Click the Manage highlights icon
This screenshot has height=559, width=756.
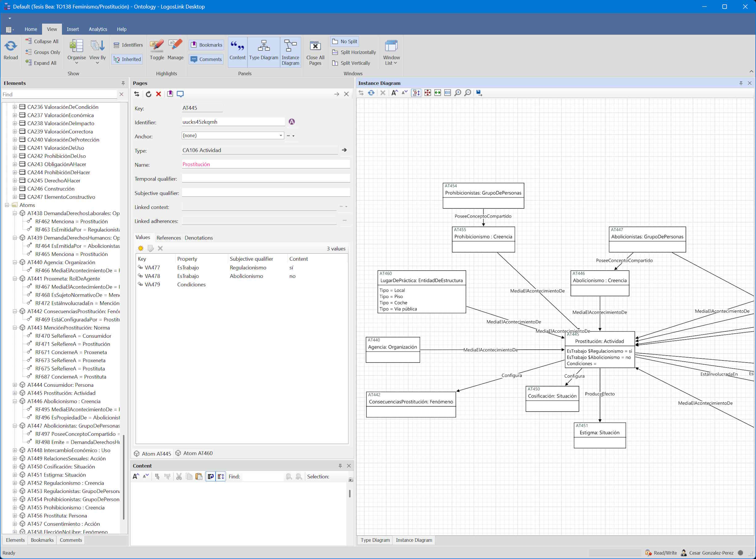[175, 50]
